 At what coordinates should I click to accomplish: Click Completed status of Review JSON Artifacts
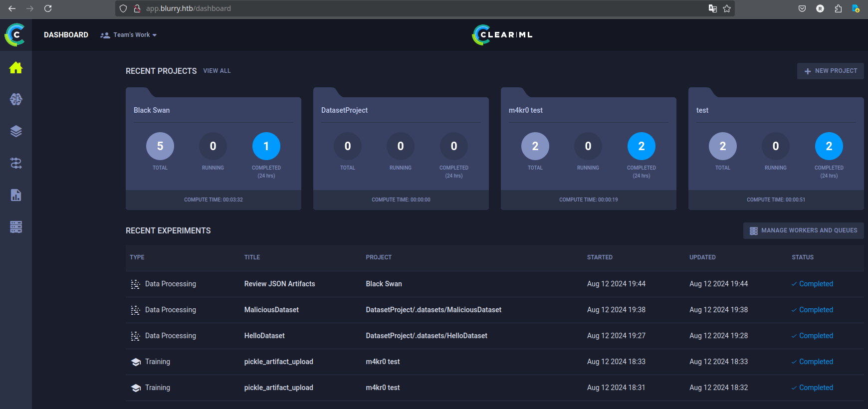[812, 284]
